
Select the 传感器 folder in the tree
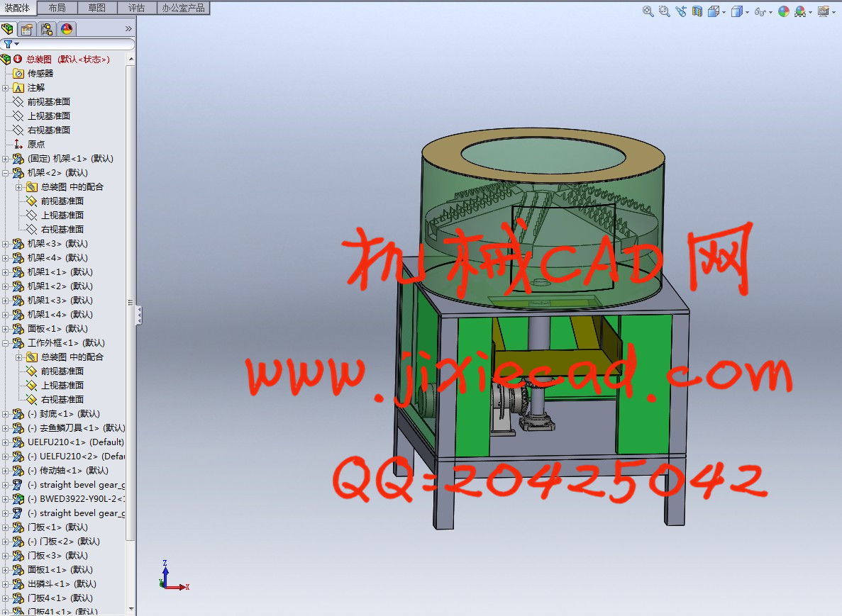(x=40, y=74)
